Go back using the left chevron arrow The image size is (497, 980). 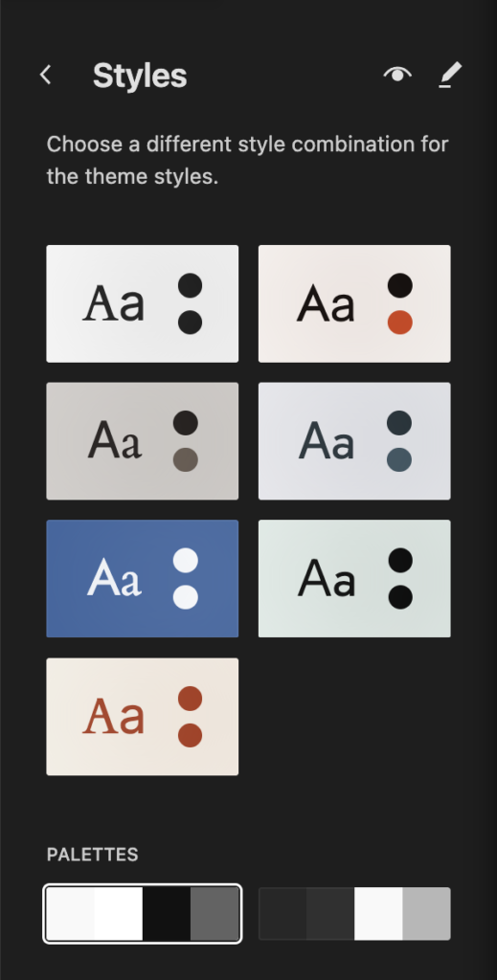45,75
